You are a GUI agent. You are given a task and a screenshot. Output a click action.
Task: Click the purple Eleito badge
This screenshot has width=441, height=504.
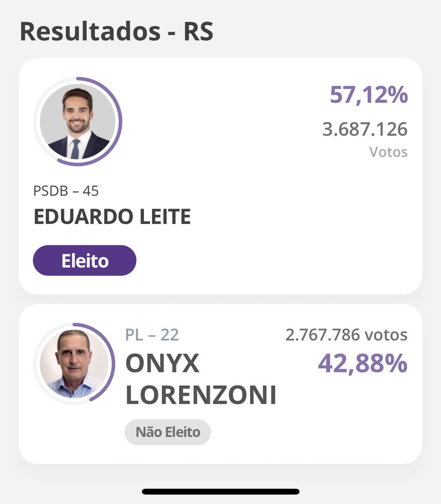point(85,260)
